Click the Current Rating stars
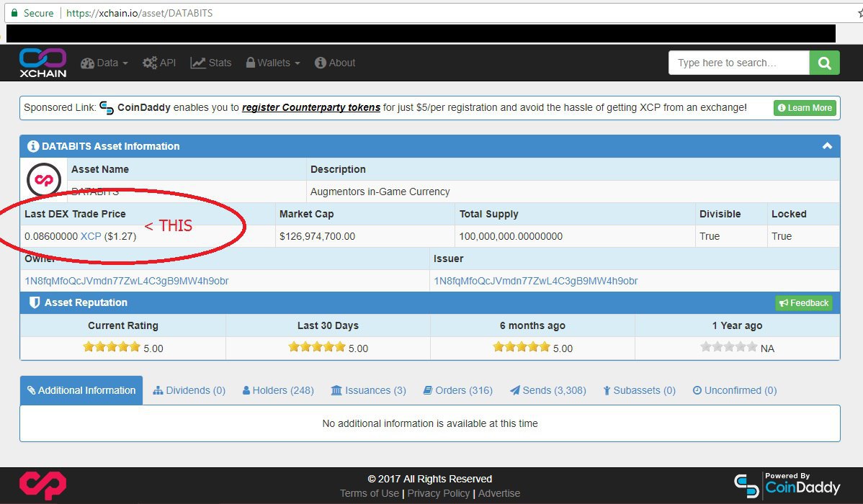Viewport: 863px width, 504px height. click(112, 346)
